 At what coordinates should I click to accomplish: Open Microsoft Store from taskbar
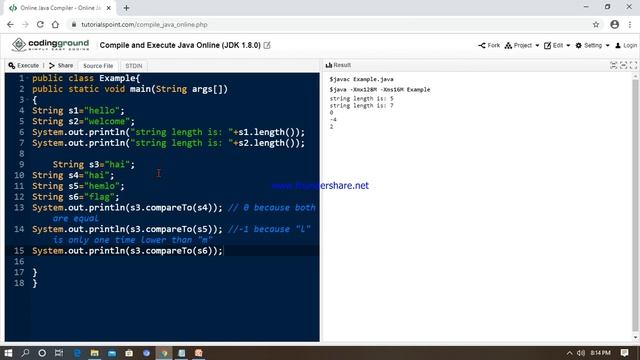pyautogui.click(x=129, y=353)
